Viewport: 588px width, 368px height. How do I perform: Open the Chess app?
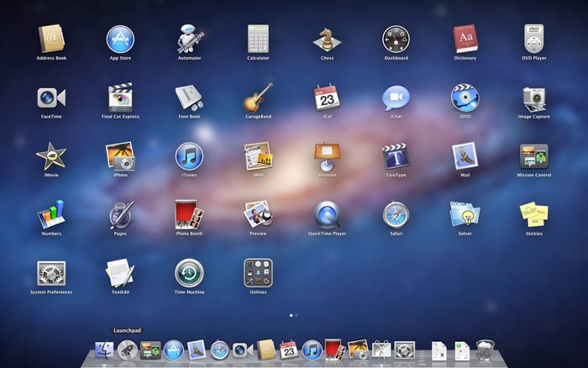tap(327, 39)
